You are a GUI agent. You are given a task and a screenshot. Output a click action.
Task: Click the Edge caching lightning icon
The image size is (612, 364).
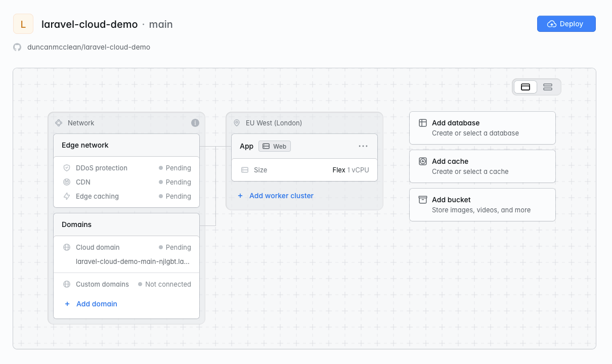point(67,196)
